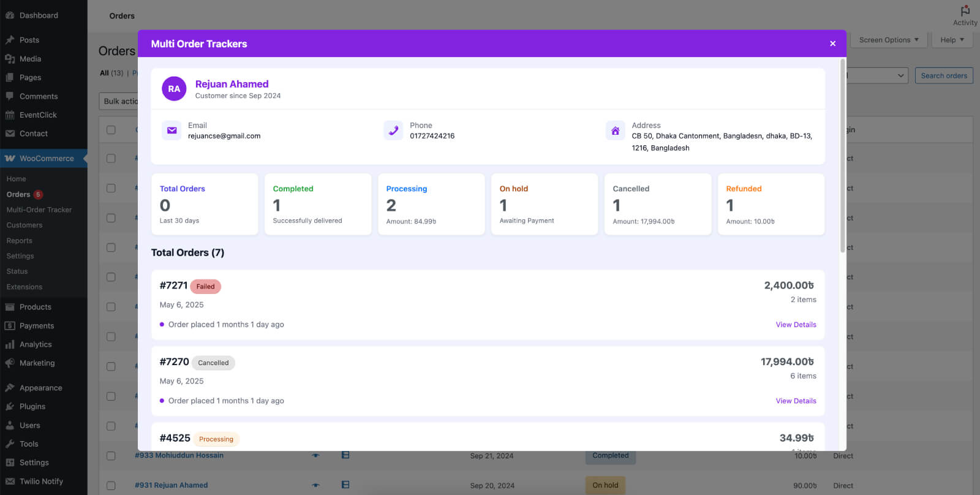This screenshot has height=495, width=980.
Task: Select the Pages icon in the sidebar
Action: [x=10, y=78]
